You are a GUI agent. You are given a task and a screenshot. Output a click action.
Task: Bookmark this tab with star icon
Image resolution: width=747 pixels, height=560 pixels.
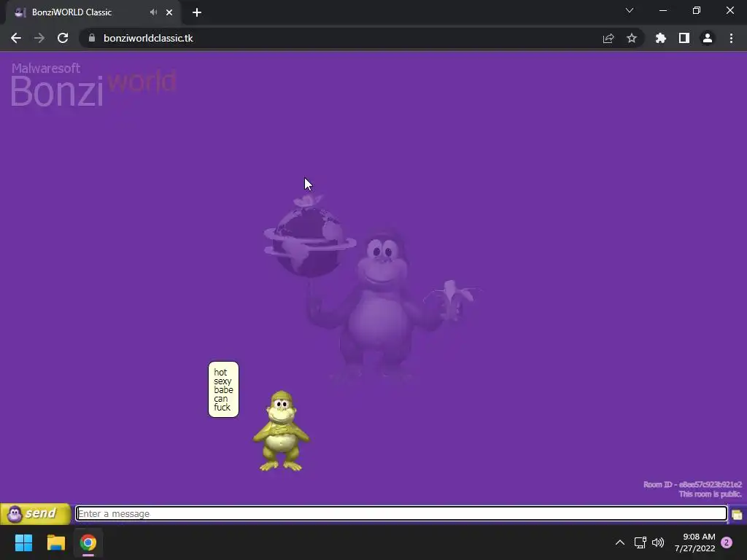point(632,38)
